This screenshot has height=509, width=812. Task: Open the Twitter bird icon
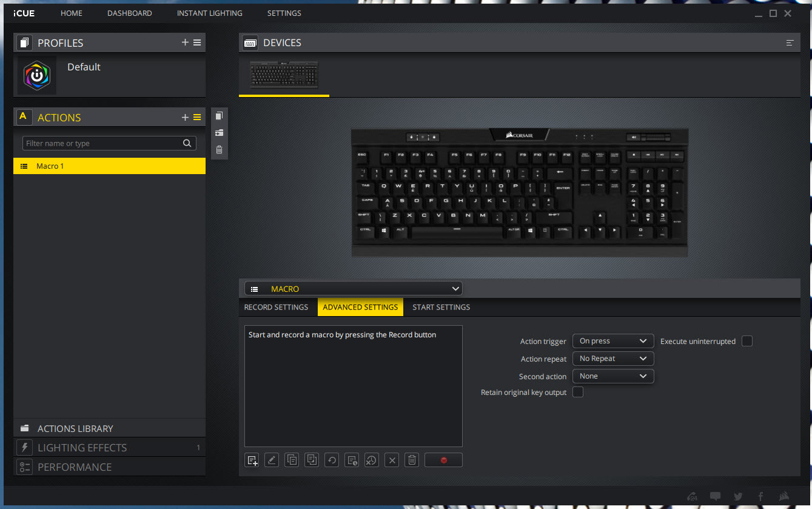[x=738, y=496]
